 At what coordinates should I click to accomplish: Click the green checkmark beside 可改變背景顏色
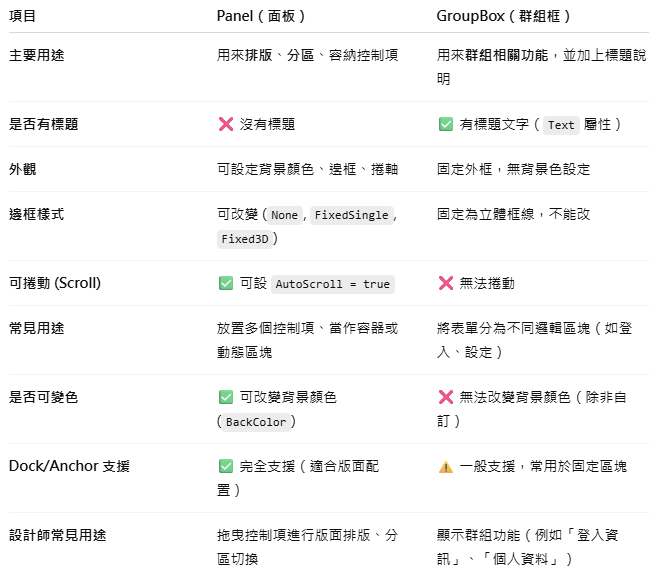(x=226, y=397)
